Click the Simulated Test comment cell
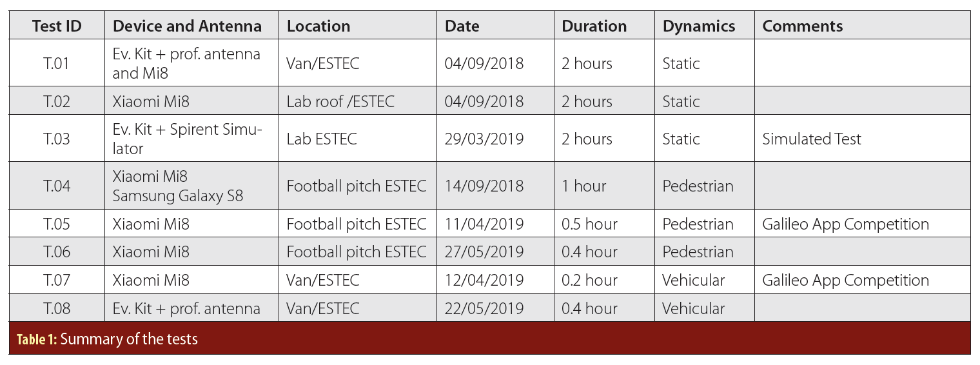Viewport: 980px width, 365px height. coord(811,139)
